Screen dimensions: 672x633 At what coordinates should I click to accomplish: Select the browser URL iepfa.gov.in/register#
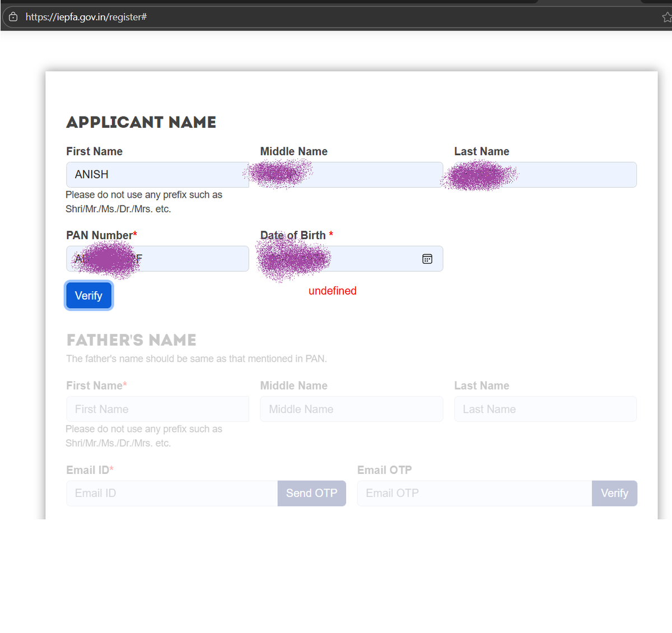coord(86,17)
